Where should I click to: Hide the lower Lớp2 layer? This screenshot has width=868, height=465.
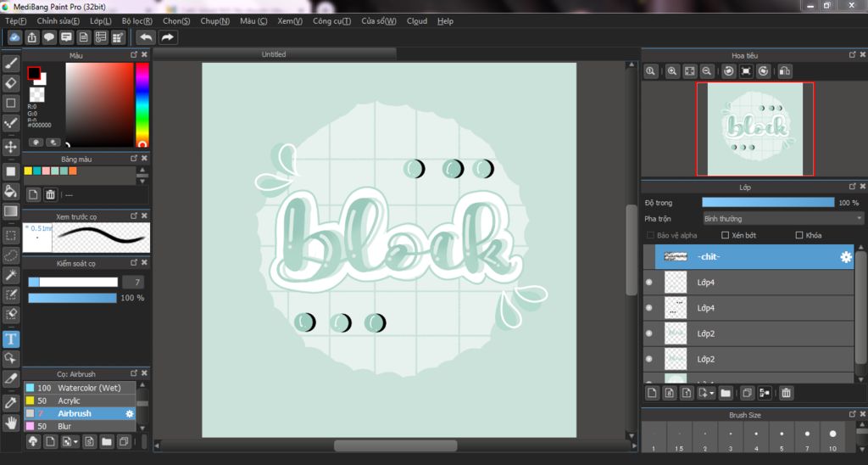(x=649, y=359)
